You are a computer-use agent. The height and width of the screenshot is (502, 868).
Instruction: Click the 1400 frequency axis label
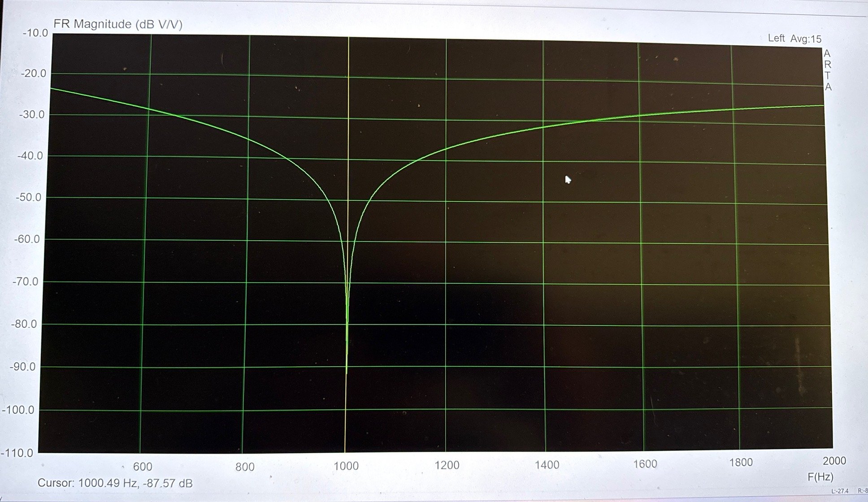[547, 465]
